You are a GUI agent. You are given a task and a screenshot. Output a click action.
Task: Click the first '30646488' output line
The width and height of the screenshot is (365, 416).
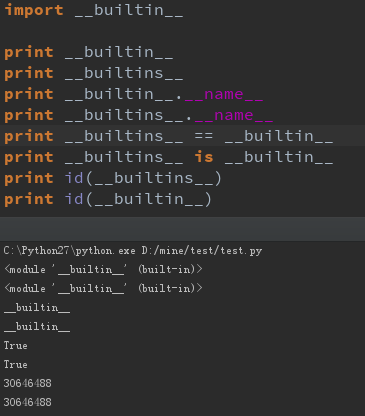pyautogui.click(x=28, y=383)
